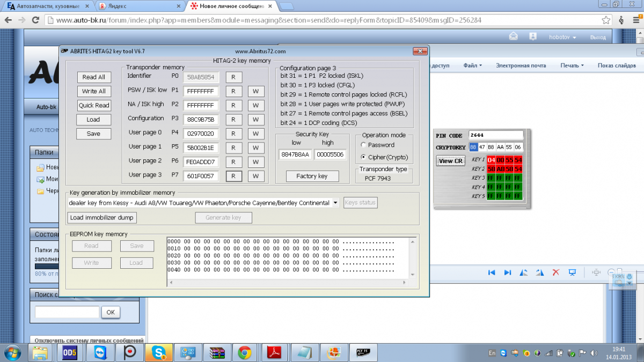
Task: Click the Выход logout link
Action: point(598,38)
